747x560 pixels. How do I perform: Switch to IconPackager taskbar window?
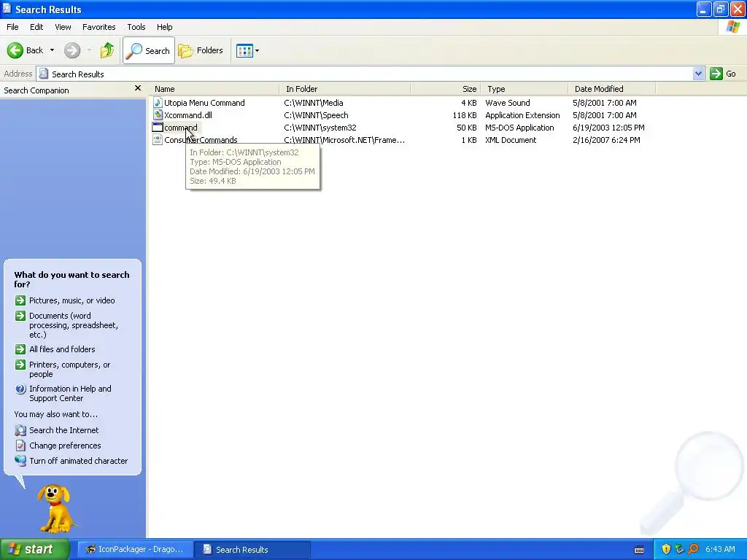[135, 549]
